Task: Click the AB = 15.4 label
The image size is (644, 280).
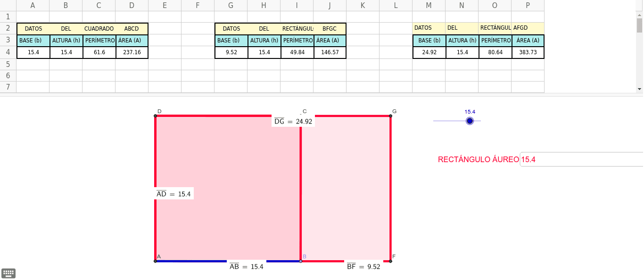Action: 246,266
